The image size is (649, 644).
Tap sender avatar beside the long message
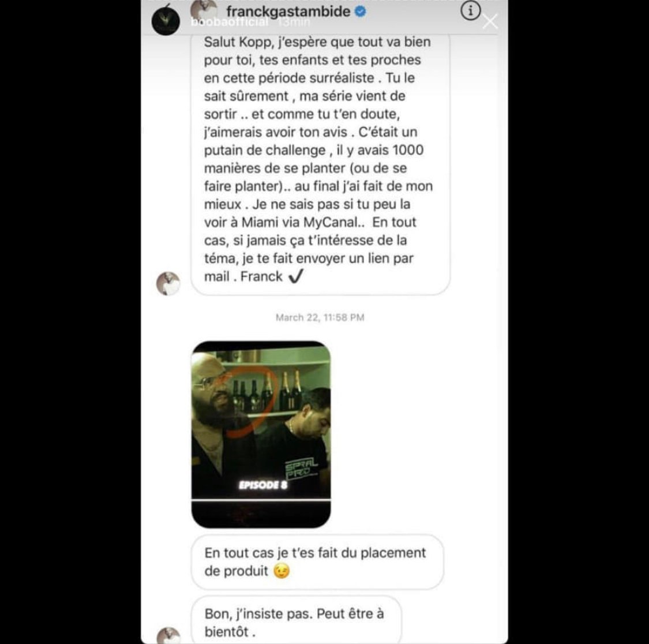click(168, 283)
